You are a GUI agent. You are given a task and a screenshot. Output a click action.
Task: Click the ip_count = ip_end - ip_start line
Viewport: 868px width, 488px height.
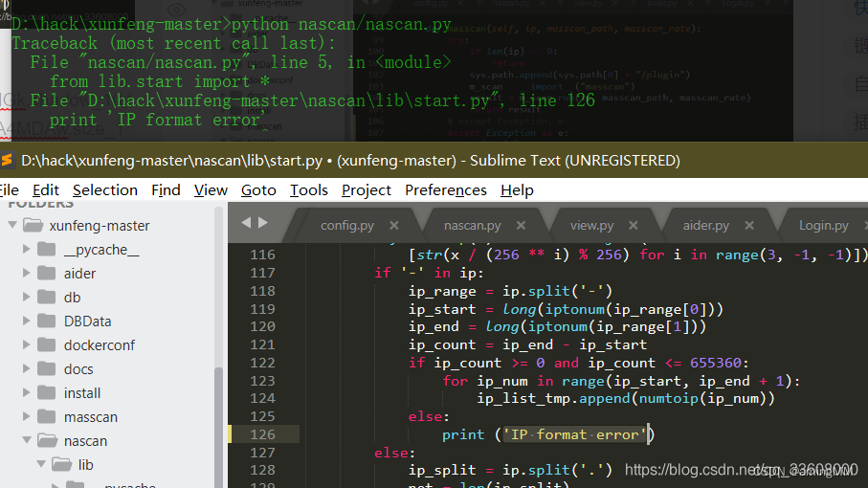tap(527, 344)
